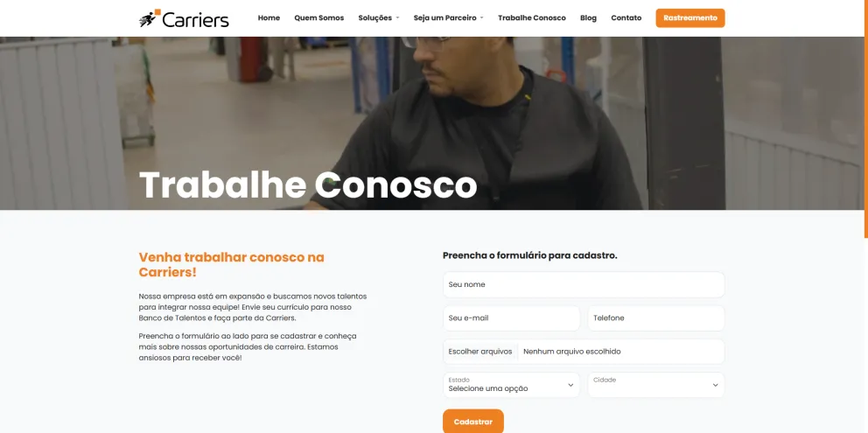This screenshot has height=433, width=868.
Task: Click the Seja um Parceiro navigation label
Action: 445,17
